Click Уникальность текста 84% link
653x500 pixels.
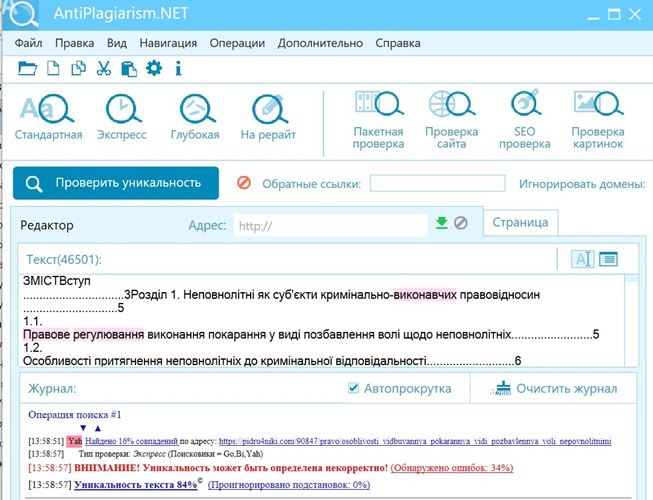(136, 485)
